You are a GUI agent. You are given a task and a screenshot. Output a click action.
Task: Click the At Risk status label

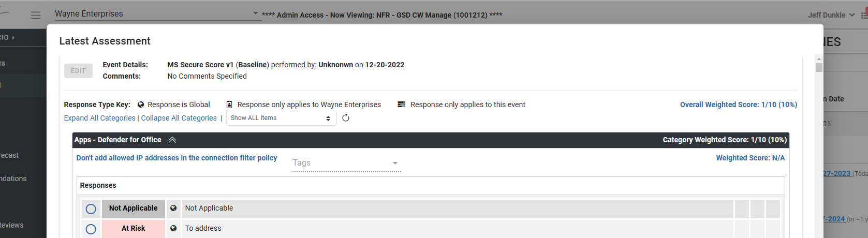pyautogui.click(x=134, y=229)
